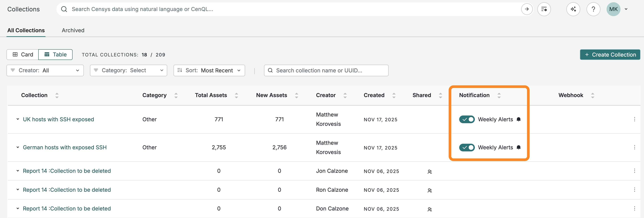
Task: Expand the UK hosts with SSH exposed row
Action: click(18, 119)
